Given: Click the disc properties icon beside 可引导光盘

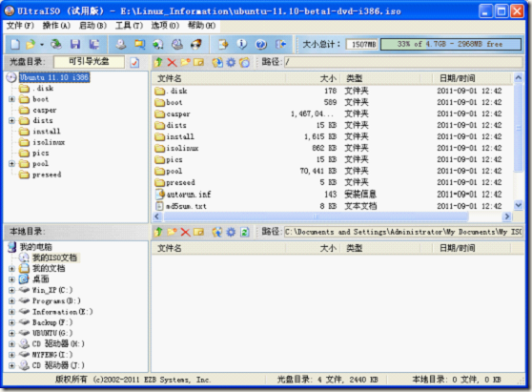Looking at the screenshot, I should [134, 62].
